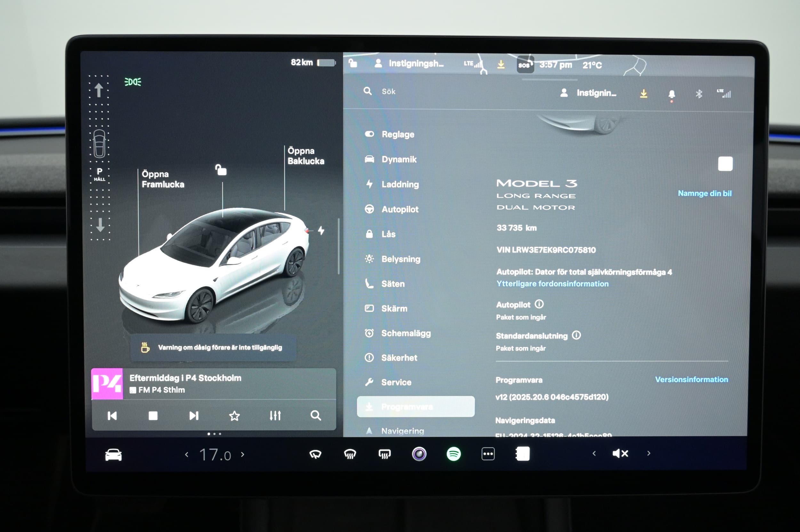
Task: Activate the windshield wiper icon
Action: (315, 454)
